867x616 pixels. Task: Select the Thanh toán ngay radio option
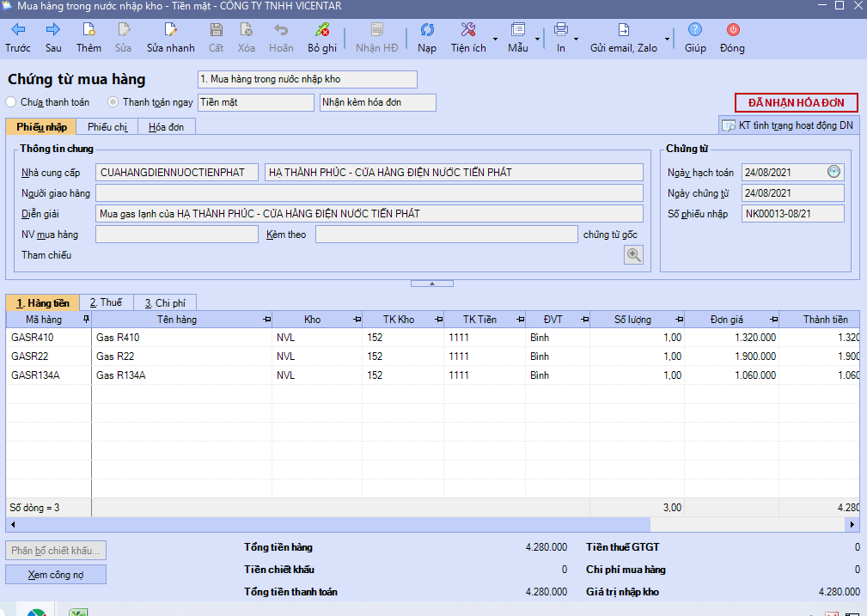(113, 102)
